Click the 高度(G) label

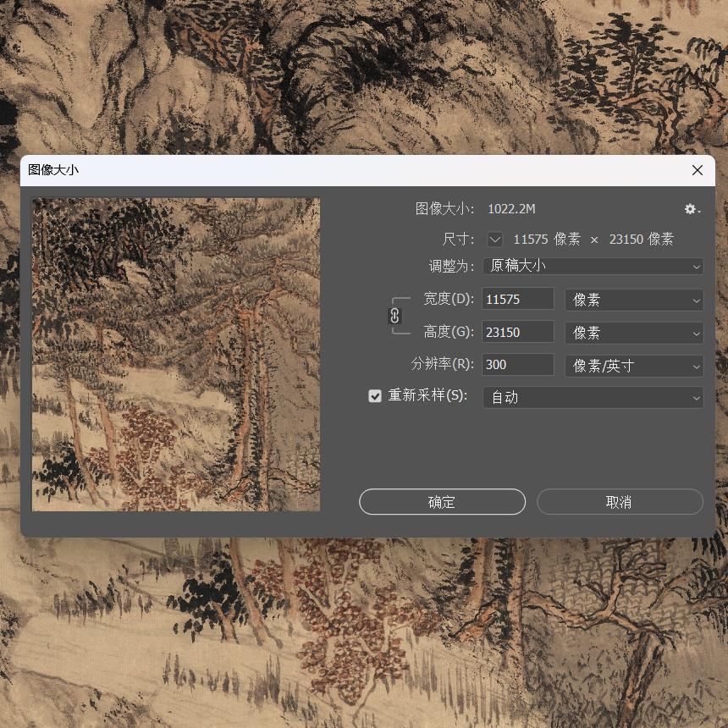tap(449, 332)
